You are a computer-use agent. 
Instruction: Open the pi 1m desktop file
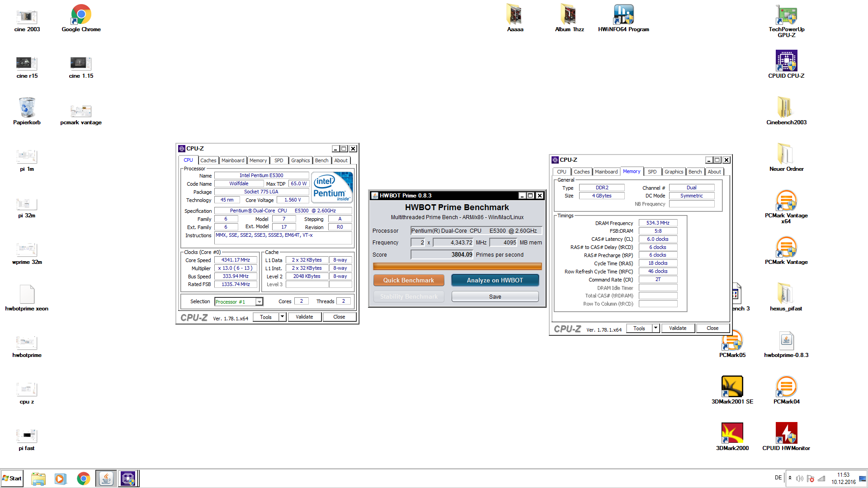(27, 160)
